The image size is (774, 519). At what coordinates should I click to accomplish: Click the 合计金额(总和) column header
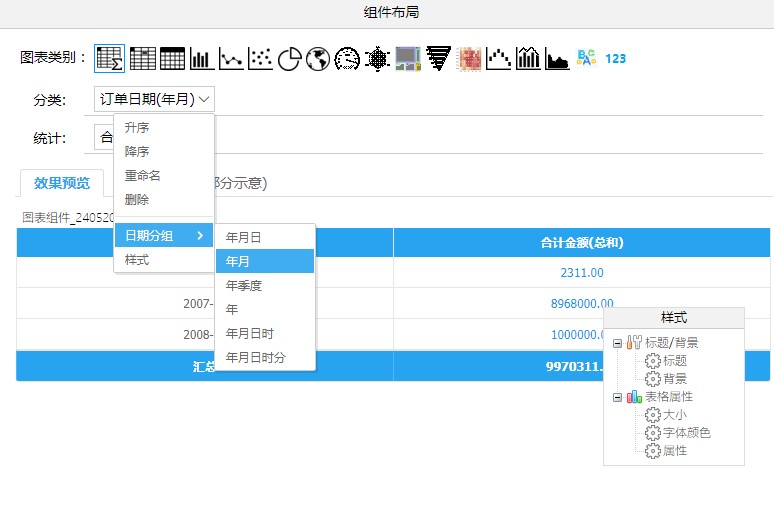tap(582, 242)
